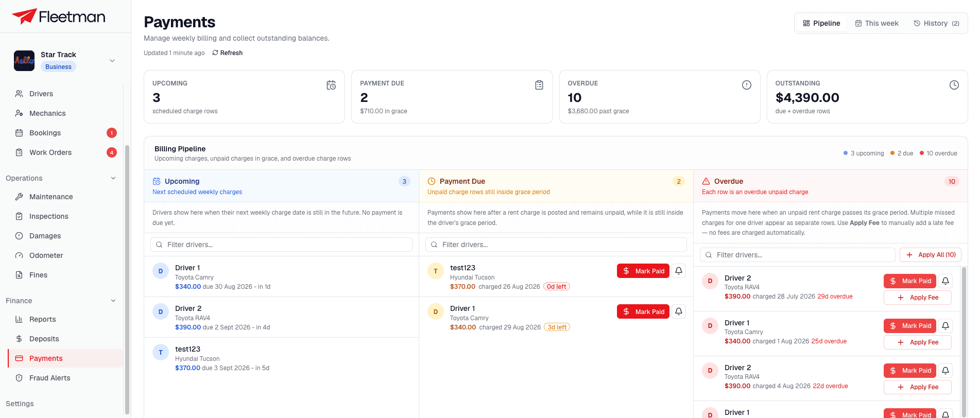Mark test123 Hyundai Tucson charge as paid
This screenshot has width=980, height=418.
(643, 271)
